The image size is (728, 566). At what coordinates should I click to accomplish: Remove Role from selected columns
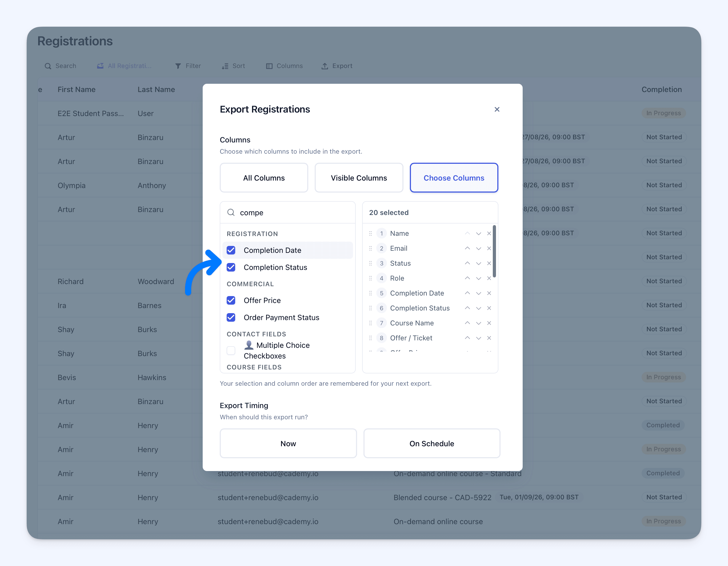click(x=489, y=278)
